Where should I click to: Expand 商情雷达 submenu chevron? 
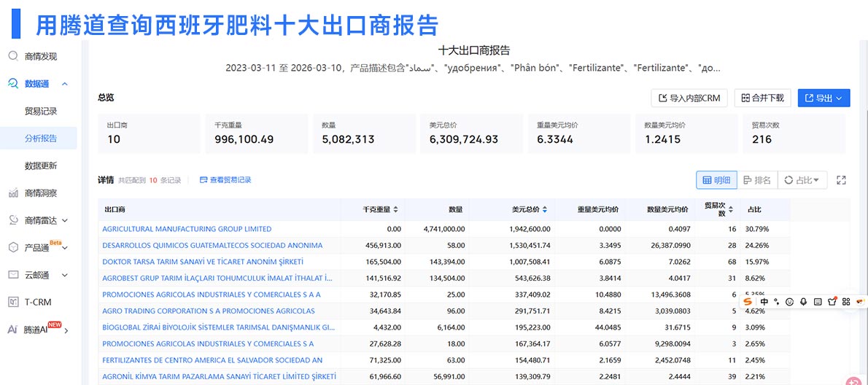[65, 220]
